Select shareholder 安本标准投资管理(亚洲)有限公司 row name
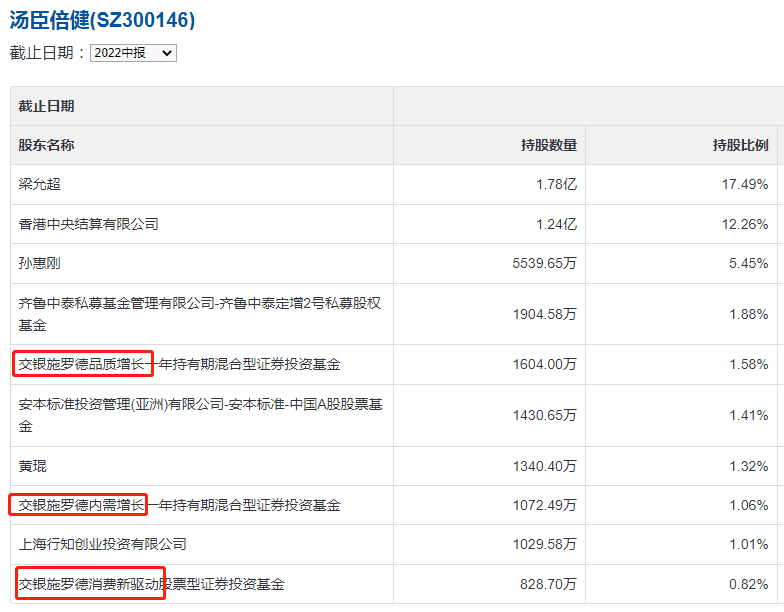 click(x=200, y=415)
